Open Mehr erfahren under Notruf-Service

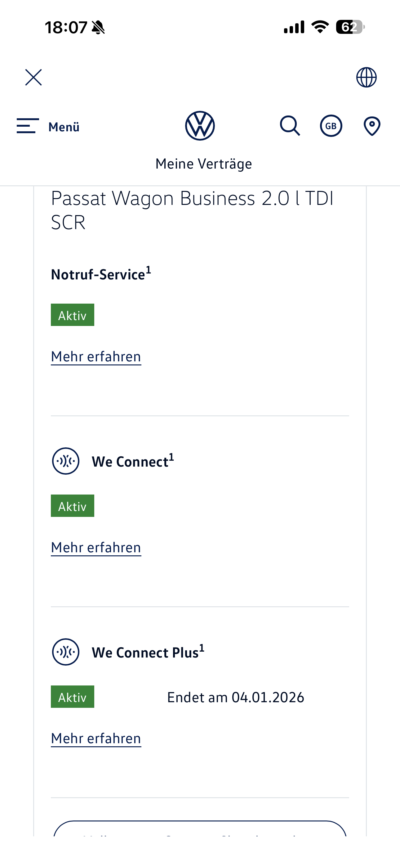coord(96,356)
